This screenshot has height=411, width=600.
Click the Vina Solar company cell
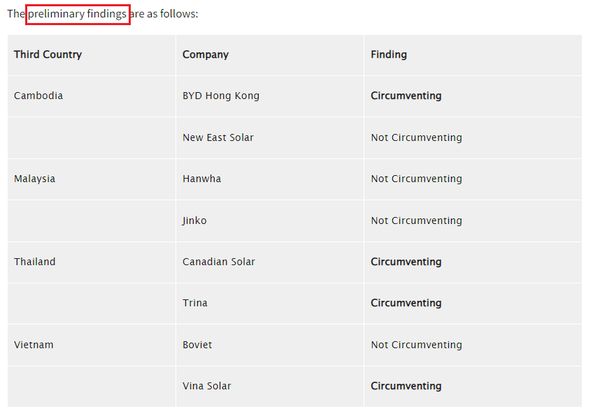(209, 386)
